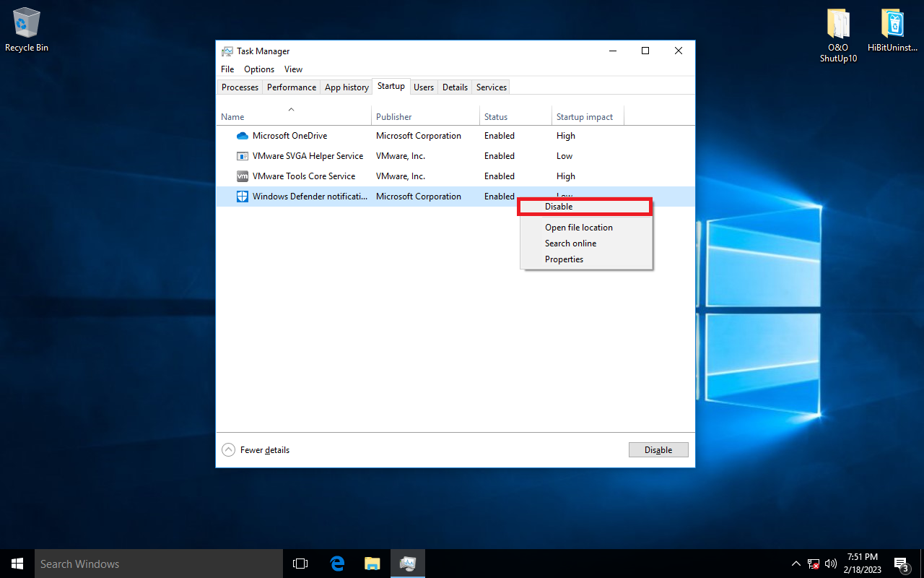Choose Disable in the context menu
Image resolution: width=924 pixels, height=578 pixels.
(x=585, y=207)
